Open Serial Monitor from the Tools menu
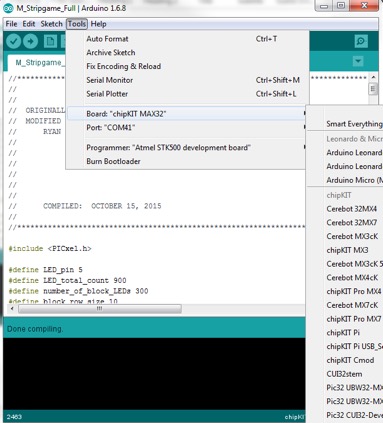 187,80
